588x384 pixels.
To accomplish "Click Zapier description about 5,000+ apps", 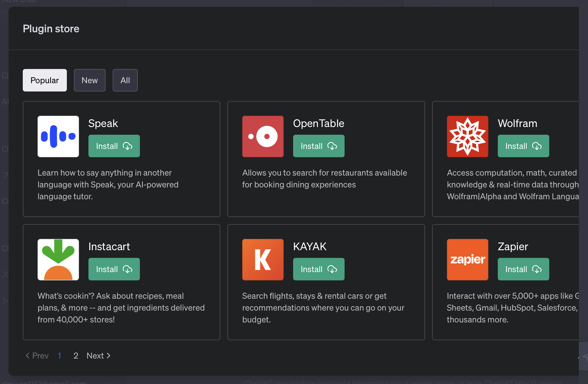I will pyautogui.click(x=513, y=308).
